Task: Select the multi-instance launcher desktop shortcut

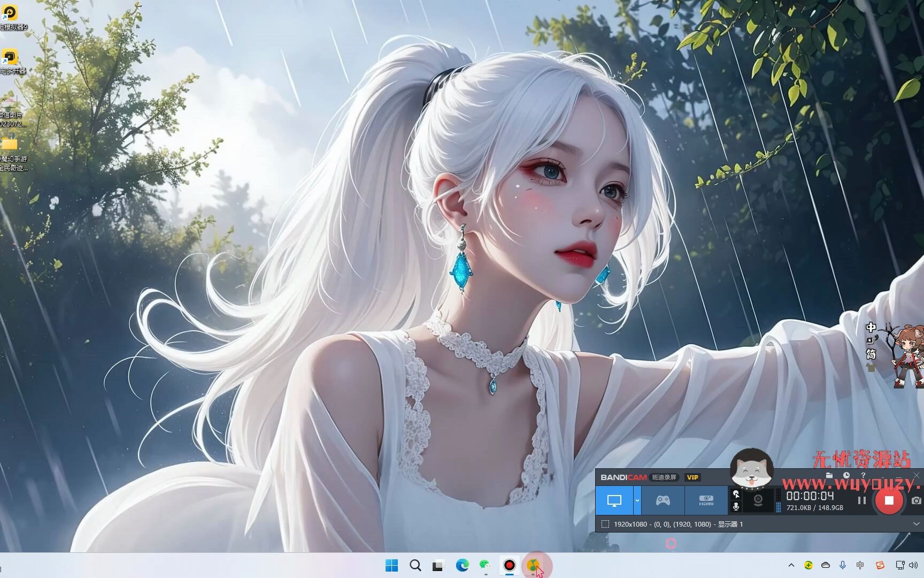Action: tap(12, 62)
